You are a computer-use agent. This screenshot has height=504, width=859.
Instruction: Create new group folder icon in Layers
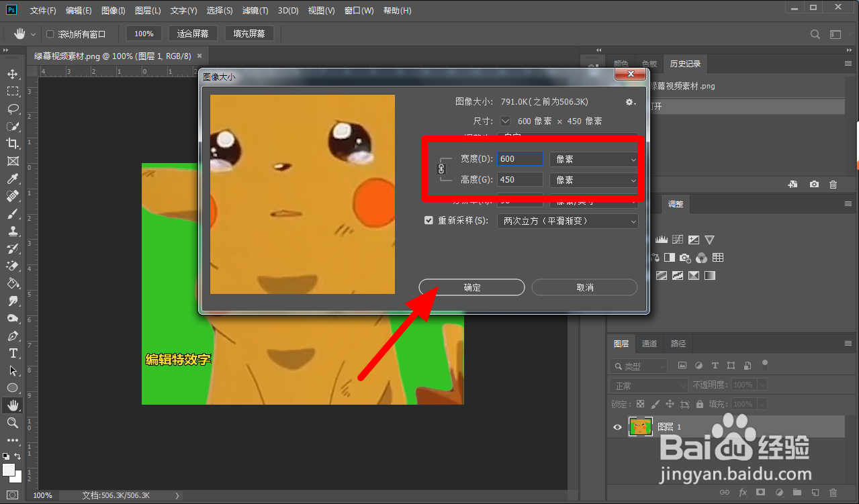(797, 492)
